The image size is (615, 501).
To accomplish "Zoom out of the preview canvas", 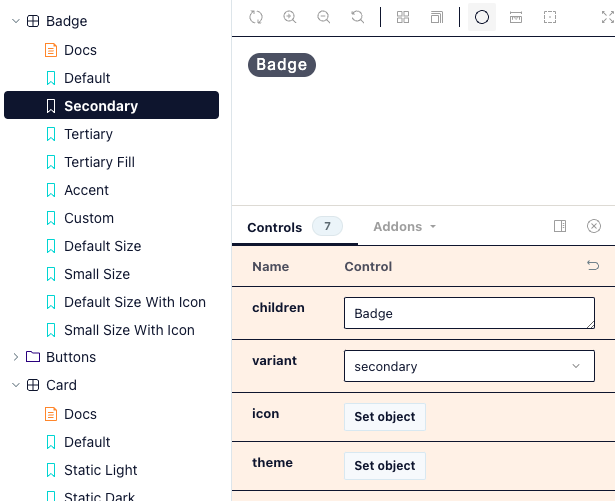I will pyautogui.click(x=323, y=17).
